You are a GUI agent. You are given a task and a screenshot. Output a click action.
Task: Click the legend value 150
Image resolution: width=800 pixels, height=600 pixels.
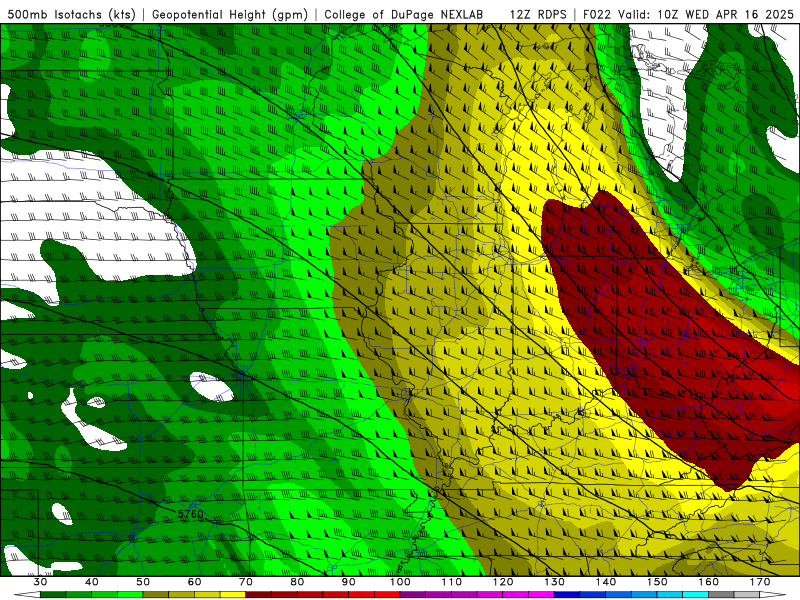coord(657,582)
